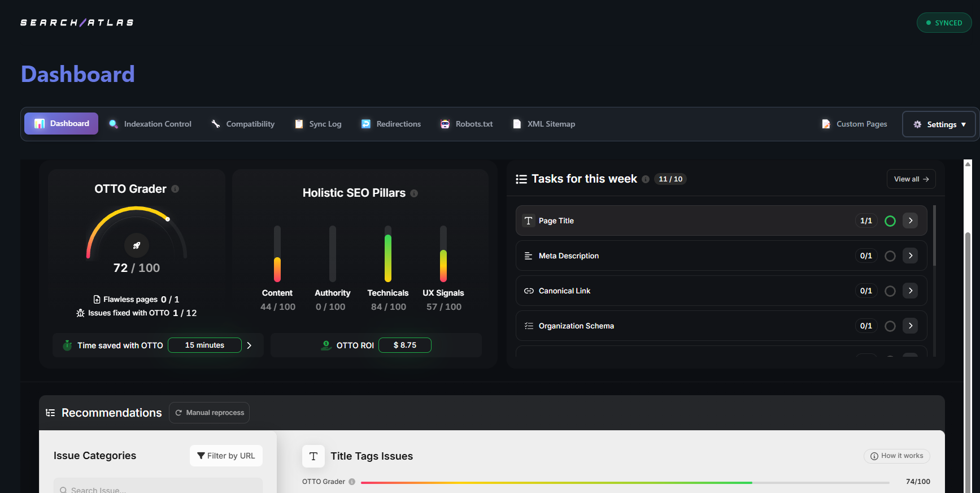This screenshot has width=980, height=493.
Task: Click the UX Signals pillar score bar
Action: click(443, 254)
